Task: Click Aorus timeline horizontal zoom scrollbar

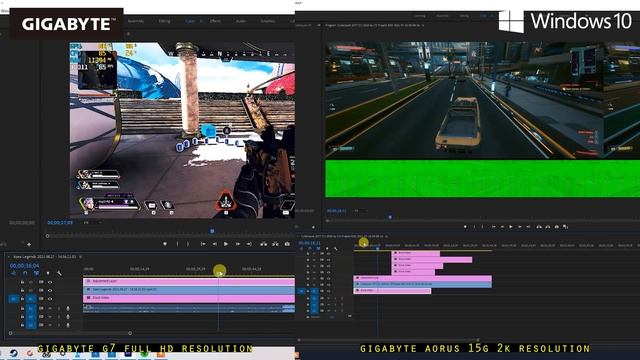Action: [388, 340]
